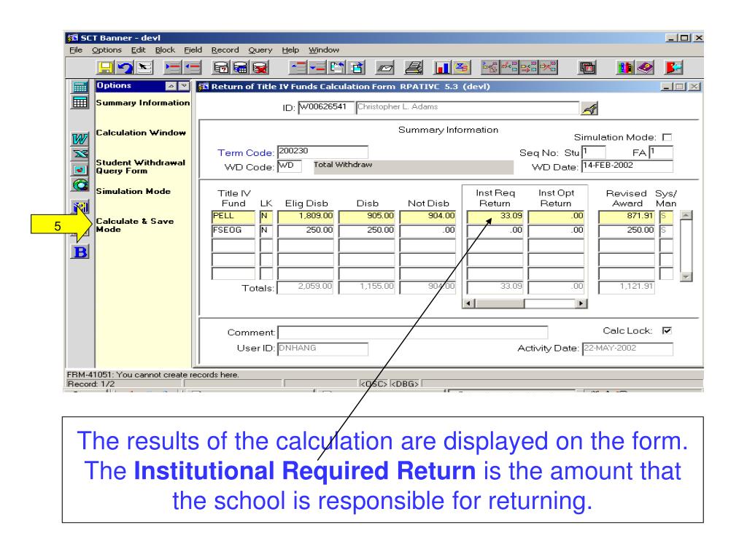
Task: Click the Exit red arrow toolbar icon
Action: tap(673, 68)
